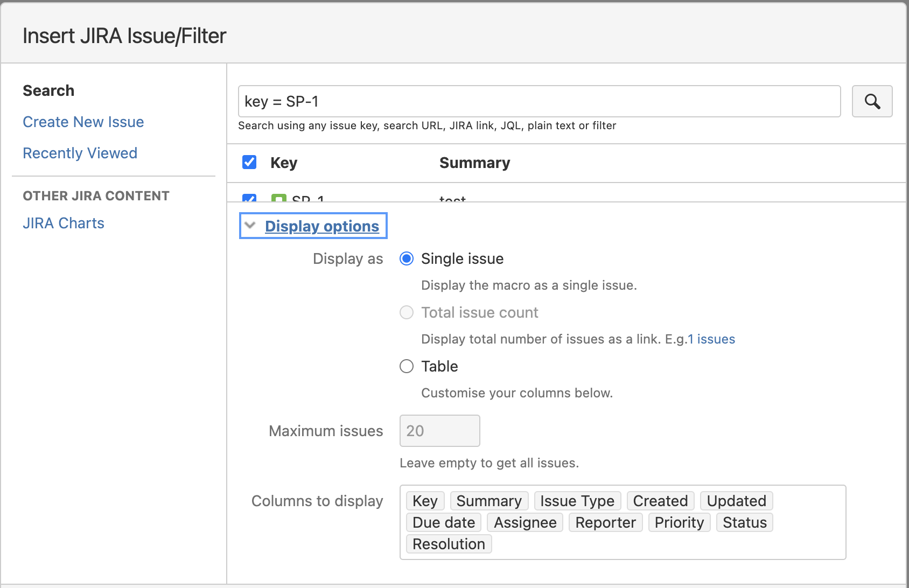Select the Summary column tag
Image resolution: width=909 pixels, height=588 pixels.
point(488,500)
